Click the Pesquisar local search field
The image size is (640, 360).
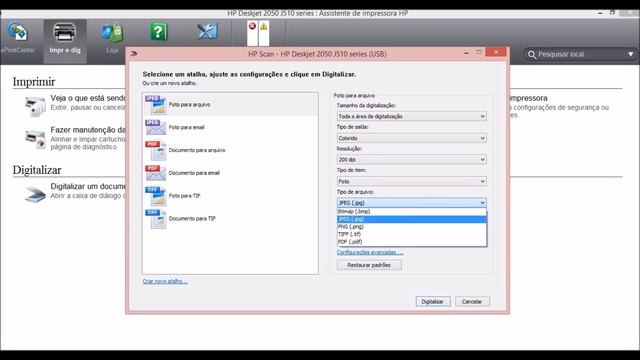tap(579, 54)
